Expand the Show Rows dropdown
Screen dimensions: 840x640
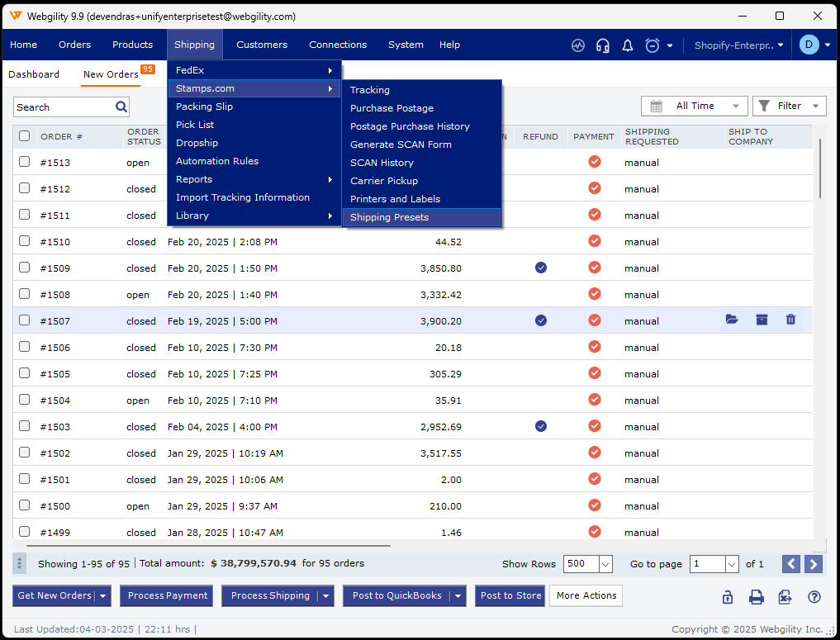tap(605, 564)
